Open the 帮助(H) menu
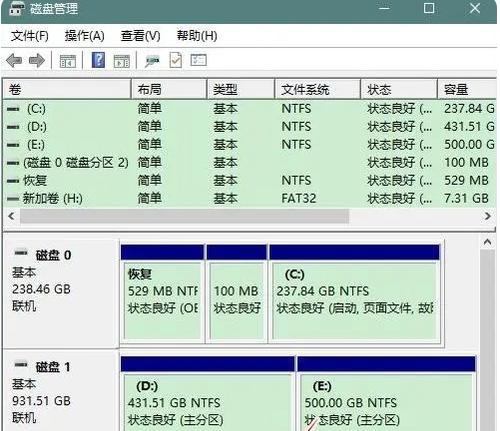Screen dimensions: 500x431 tap(197, 36)
